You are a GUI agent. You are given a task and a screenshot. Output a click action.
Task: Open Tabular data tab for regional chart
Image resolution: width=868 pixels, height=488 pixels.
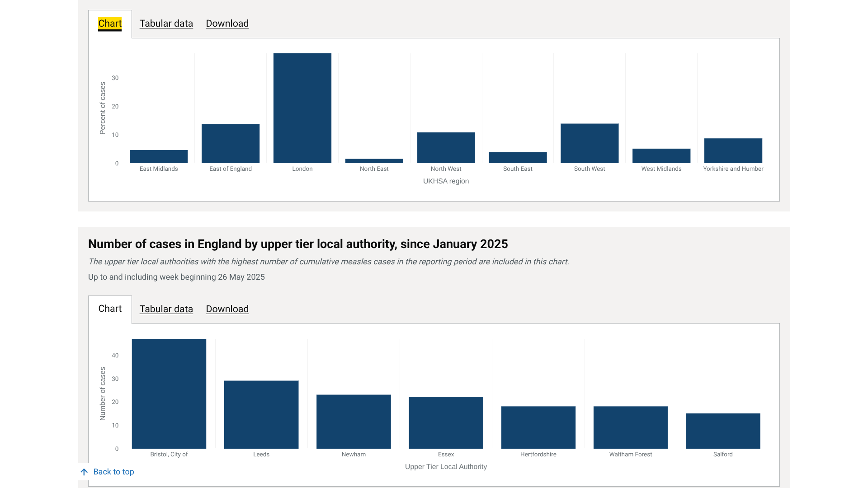[x=166, y=23]
